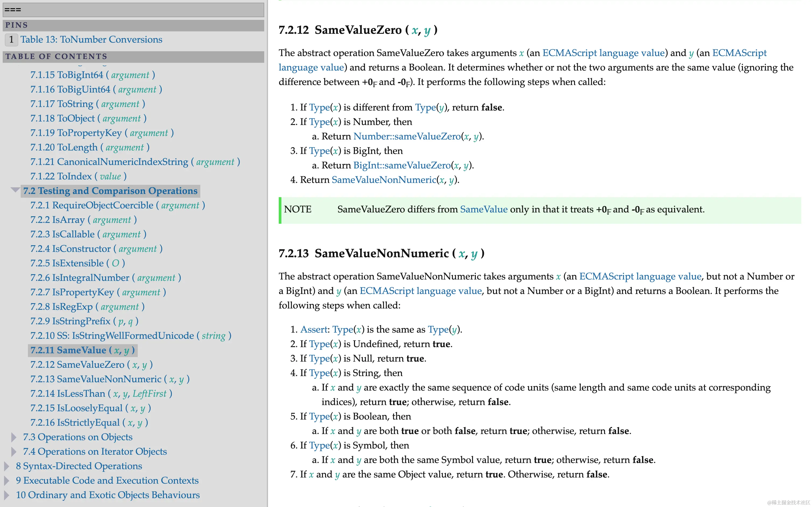The width and height of the screenshot is (812, 507).
Task: Click pin number 1 badge
Action: coord(11,40)
